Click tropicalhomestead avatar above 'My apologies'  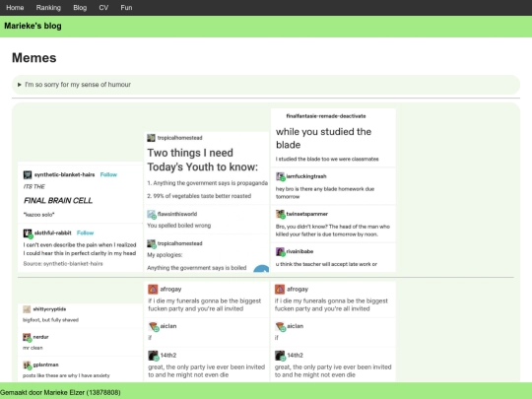click(x=152, y=243)
